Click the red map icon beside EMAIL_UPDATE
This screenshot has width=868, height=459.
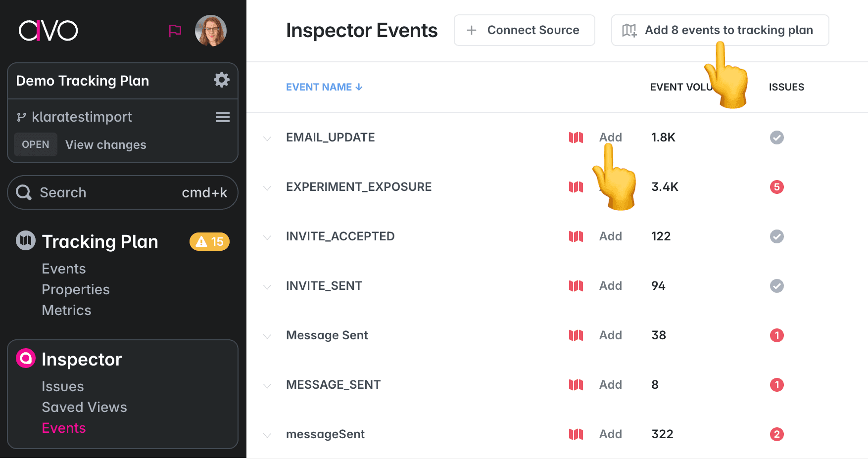point(576,138)
